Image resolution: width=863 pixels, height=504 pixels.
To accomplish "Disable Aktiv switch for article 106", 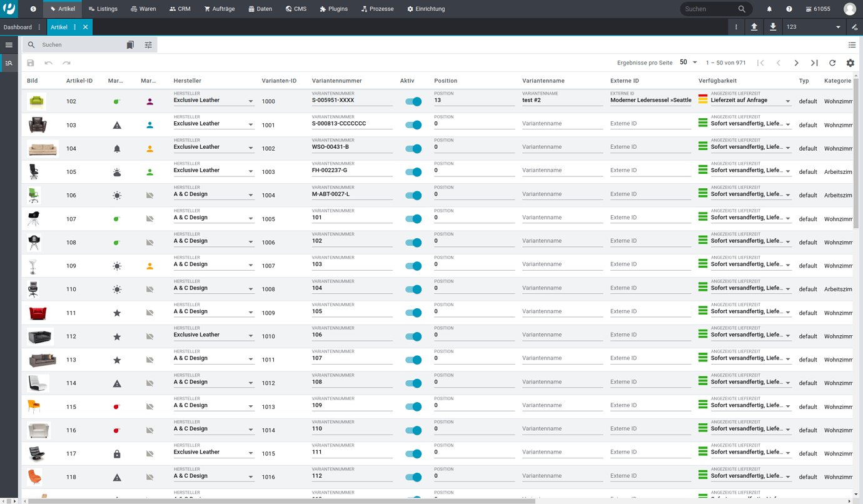I will (413, 195).
